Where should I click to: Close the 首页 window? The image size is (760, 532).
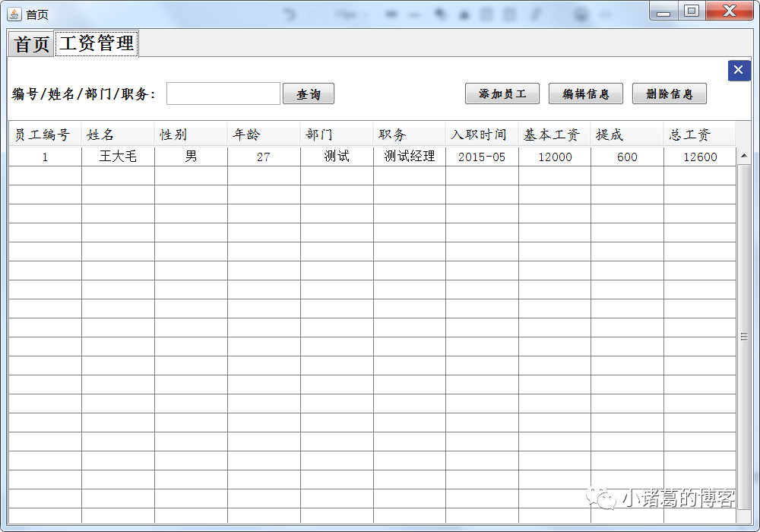tap(730, 11)
